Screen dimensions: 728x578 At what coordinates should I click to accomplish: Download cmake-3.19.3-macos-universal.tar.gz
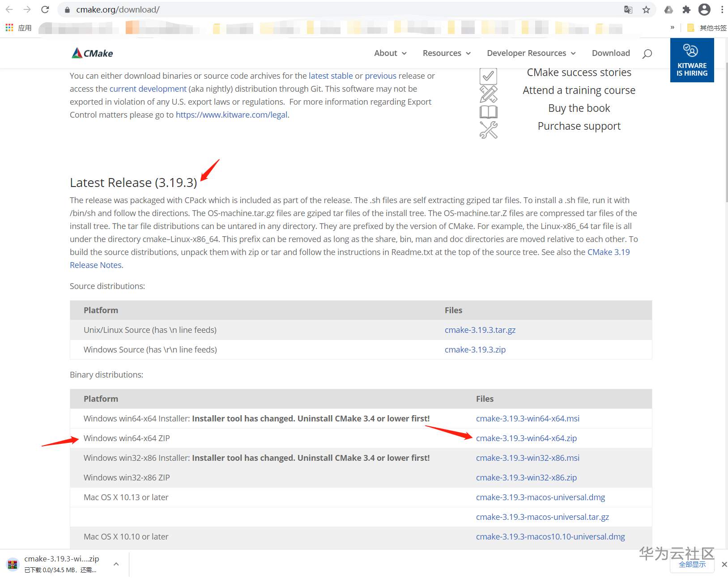(542, 517)
